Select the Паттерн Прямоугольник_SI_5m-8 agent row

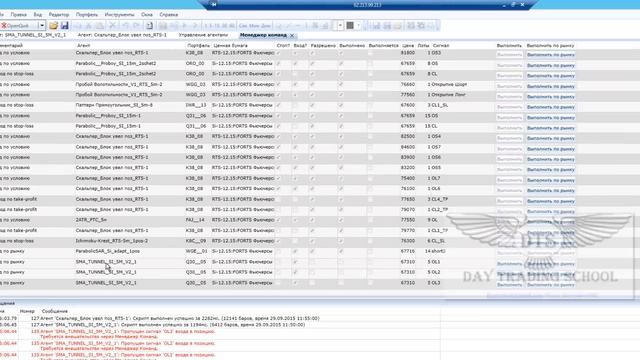pos(114,105)
